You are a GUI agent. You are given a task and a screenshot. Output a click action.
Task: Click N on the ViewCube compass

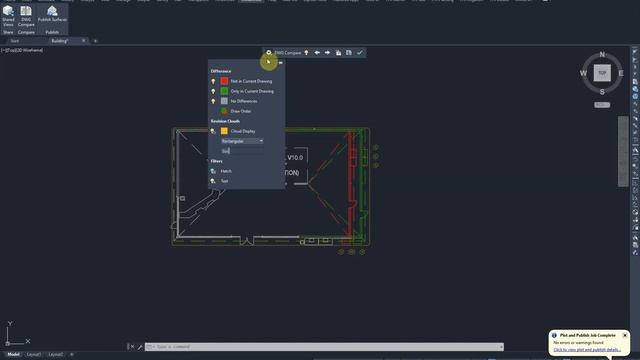pos(602,55)
